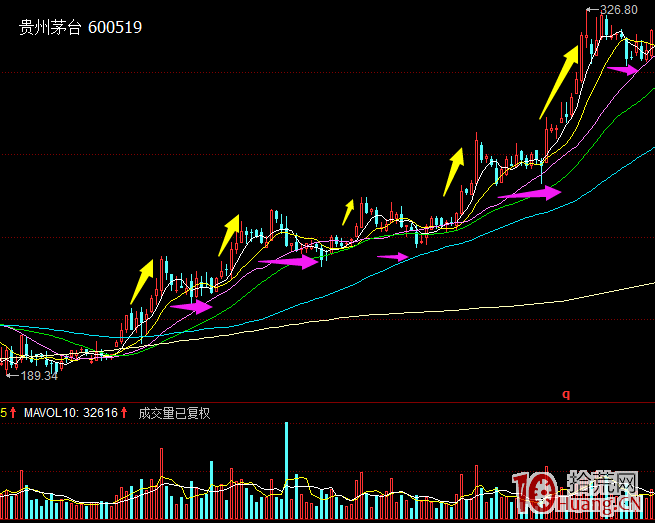Screen dimensions: 655x523
Task: Click the low price label 189.34
Action: pos(39,376)
